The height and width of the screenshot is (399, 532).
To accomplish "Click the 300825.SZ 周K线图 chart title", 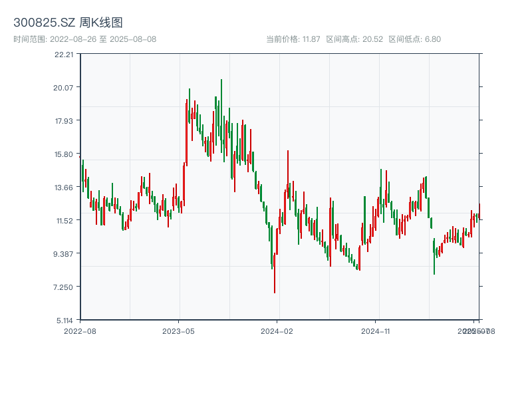I will (68, 23).
